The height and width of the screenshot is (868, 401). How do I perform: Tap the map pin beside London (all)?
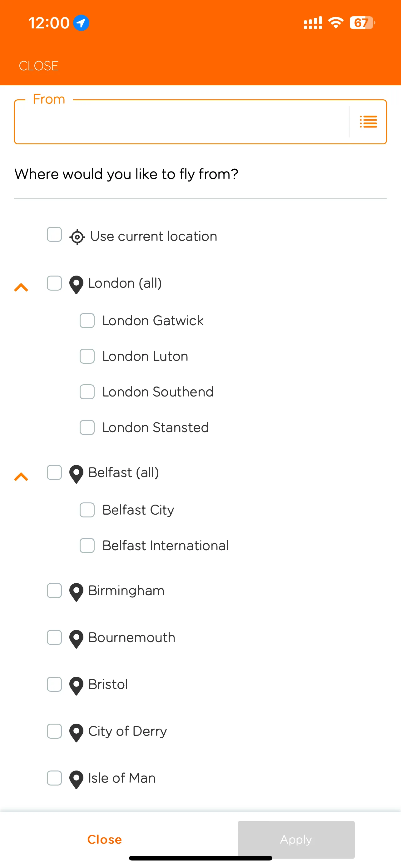point(77,284)
